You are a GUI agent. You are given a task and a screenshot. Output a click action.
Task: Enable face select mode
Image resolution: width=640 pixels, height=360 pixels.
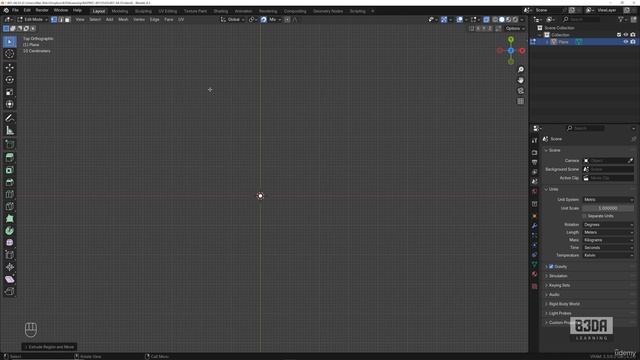tap(68, 20)
